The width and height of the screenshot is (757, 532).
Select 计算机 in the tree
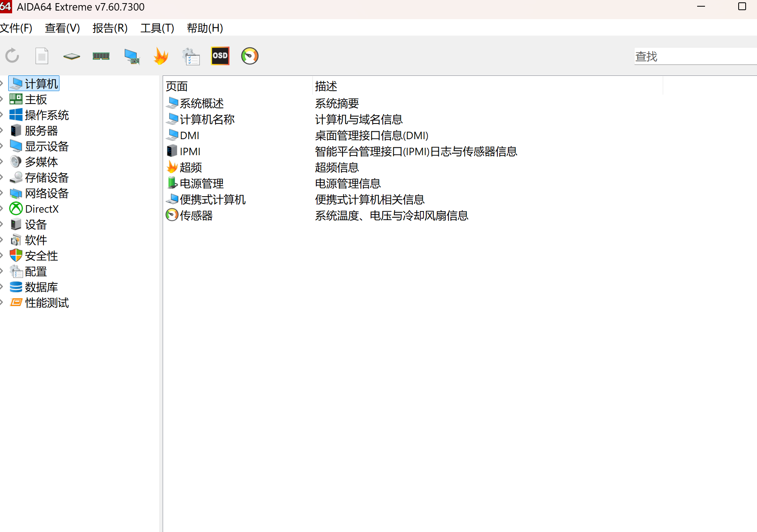pos(34,84)
